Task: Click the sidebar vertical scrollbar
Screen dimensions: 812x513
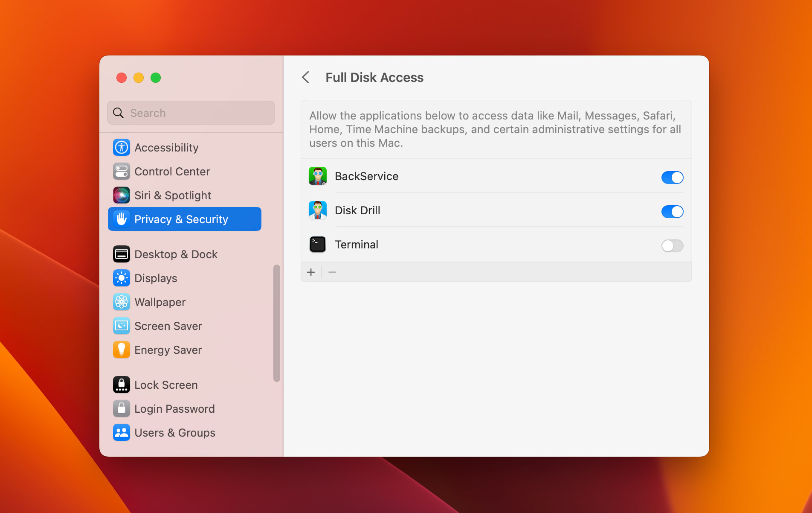Action: click(277, 323)
